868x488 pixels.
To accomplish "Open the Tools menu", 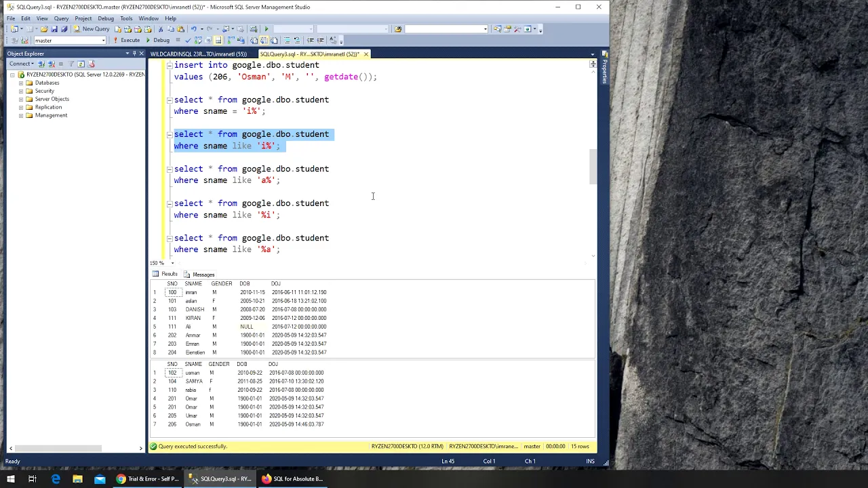I will [x=126, y=18].
